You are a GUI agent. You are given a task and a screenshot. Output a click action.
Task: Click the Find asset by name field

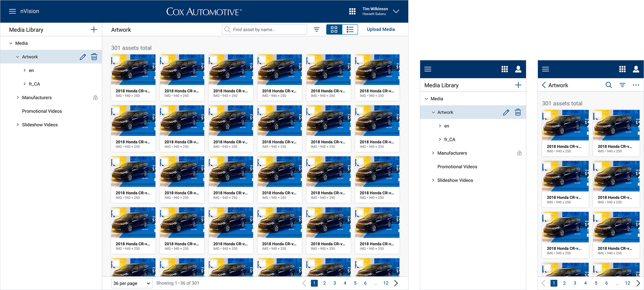(x=264, y=30)
